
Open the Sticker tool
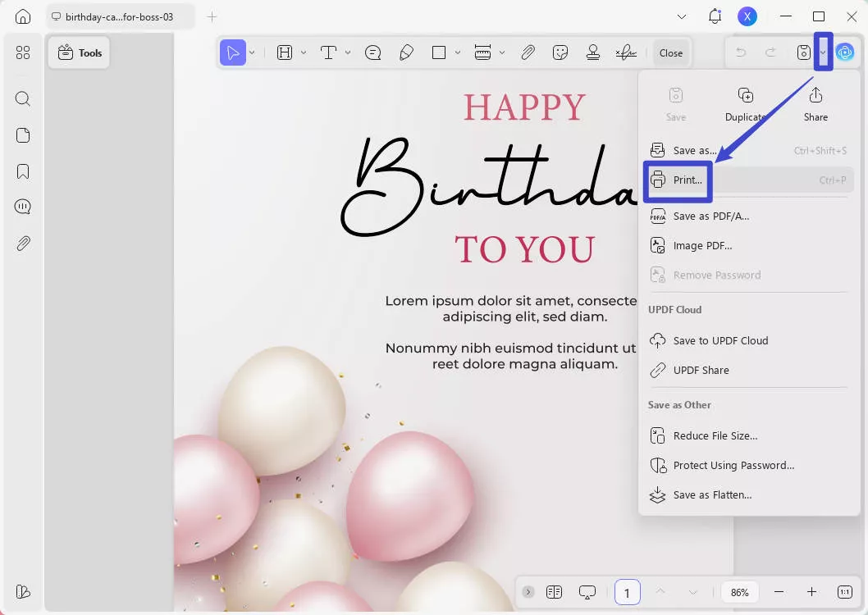[x=560, y=53]
